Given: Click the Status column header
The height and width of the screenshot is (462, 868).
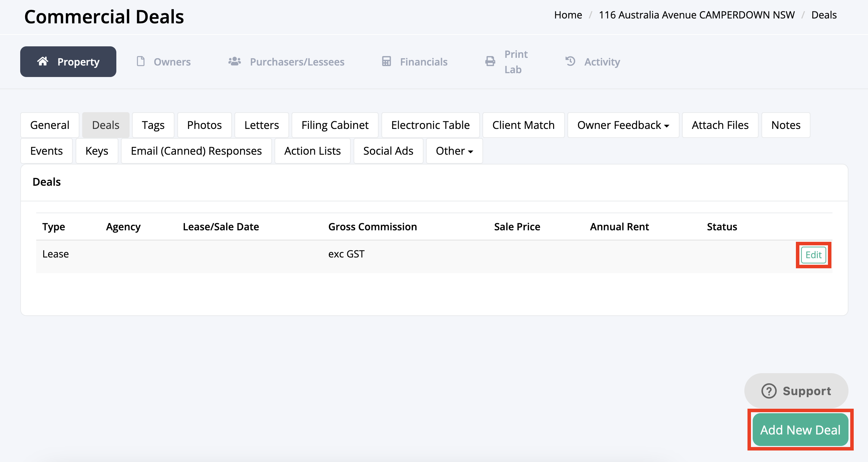Looking at the screenshot, I should coord(722,226).
